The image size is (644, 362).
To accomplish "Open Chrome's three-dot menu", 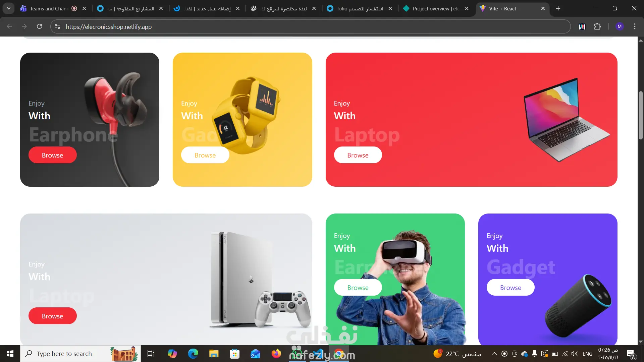I will pyautogui.click(x=635, y=26).
